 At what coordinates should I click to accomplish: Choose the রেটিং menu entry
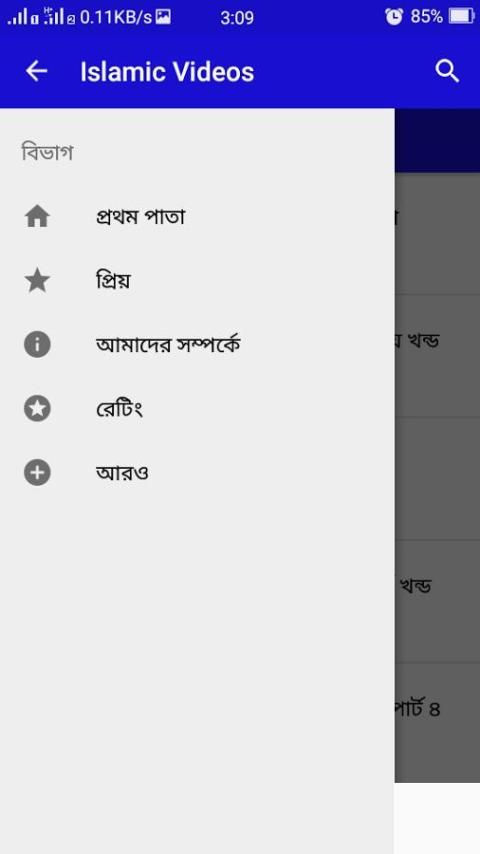[x=197, y=408]
